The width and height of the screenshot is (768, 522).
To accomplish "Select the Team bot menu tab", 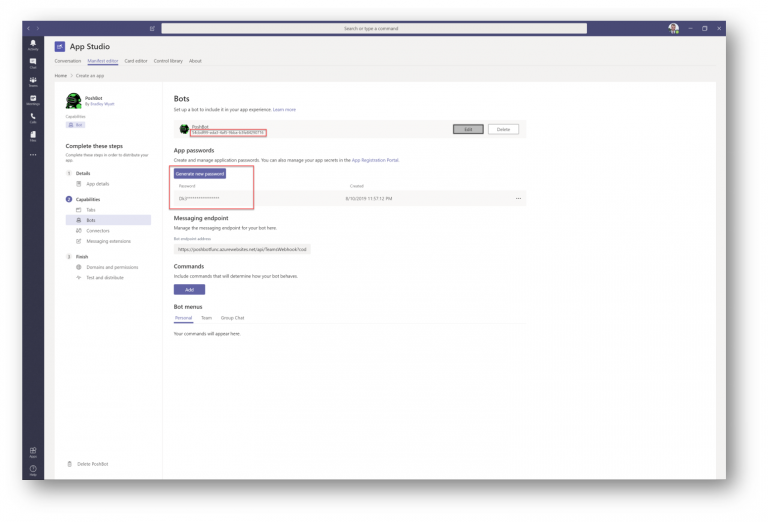I will click(207, 318).
